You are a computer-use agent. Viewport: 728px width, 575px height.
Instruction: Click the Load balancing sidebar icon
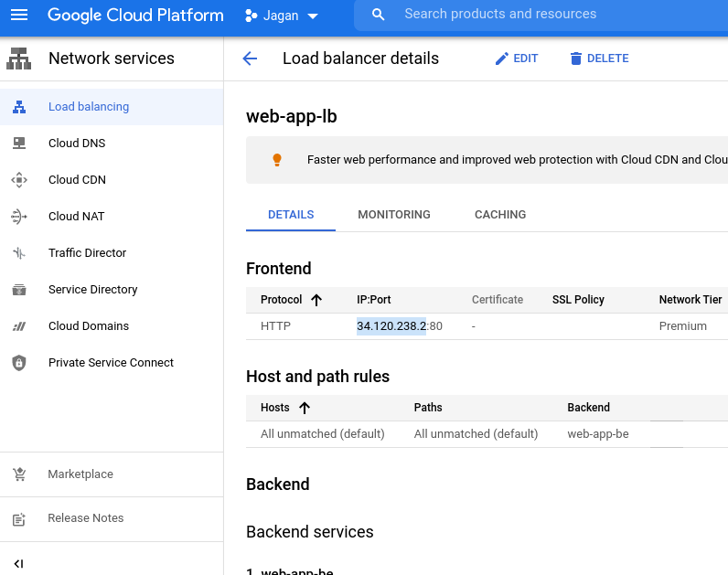[19, 107]
